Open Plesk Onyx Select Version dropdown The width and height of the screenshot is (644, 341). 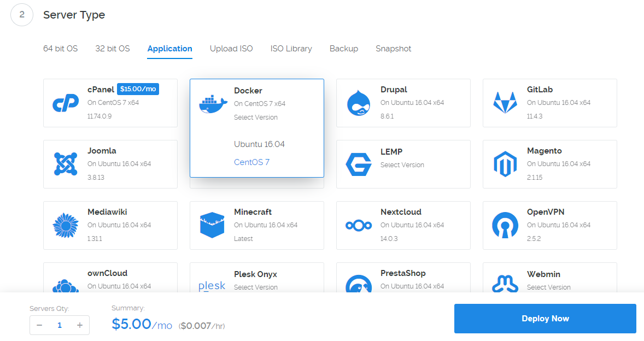(x=256, y=287)
